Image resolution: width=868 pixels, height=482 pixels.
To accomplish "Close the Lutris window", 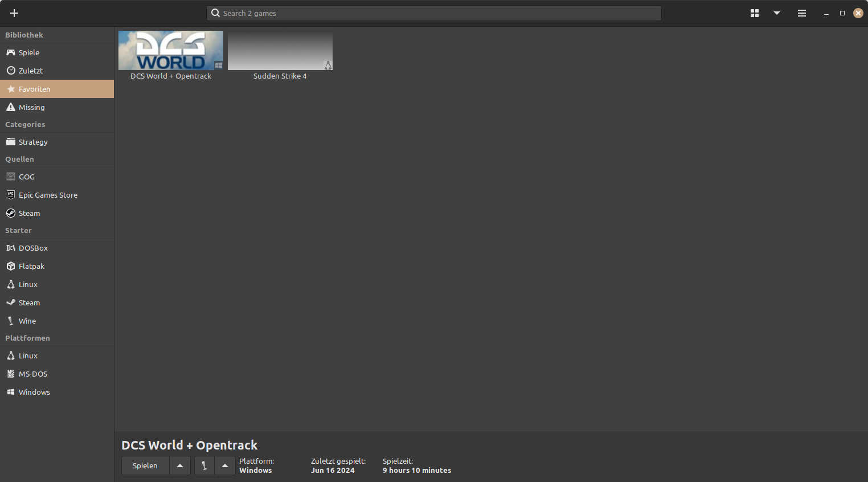I will click(858, 13).
